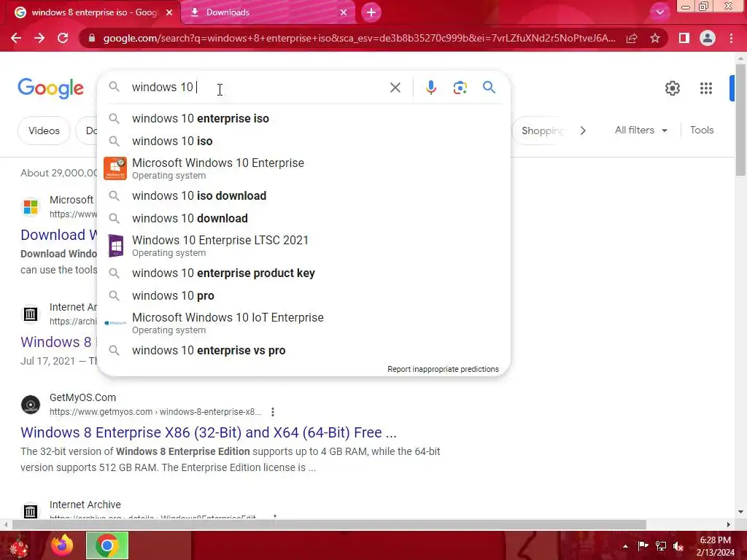The image size is (747, 560).
Task: Show hidden tray icons arrow
Action: pyautogui.click(x=625, y=546)
